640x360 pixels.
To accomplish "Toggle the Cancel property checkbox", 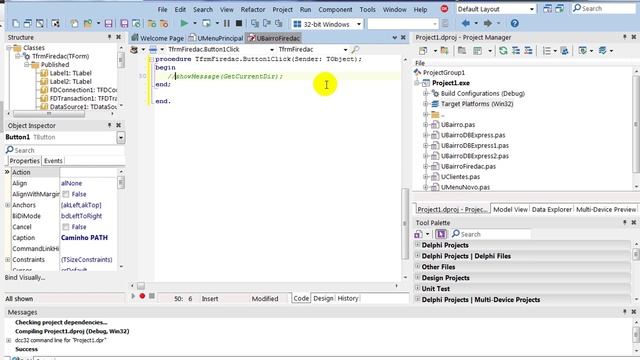I will pyautogui.click(x=66, y=227).
